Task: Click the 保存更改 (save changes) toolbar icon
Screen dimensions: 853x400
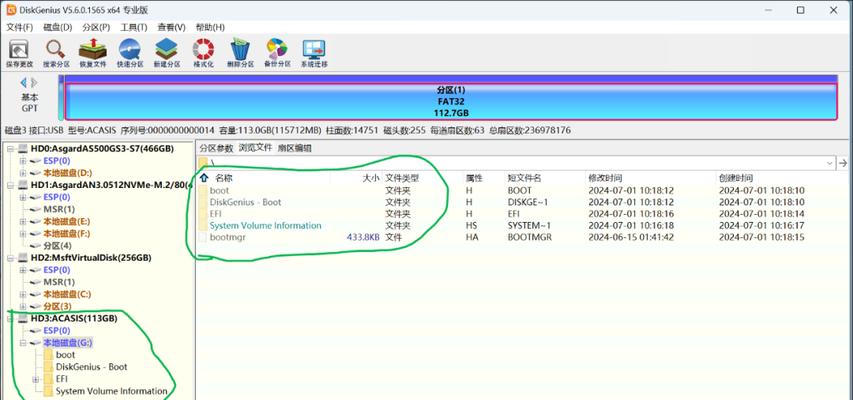Action: pos(20,53)
